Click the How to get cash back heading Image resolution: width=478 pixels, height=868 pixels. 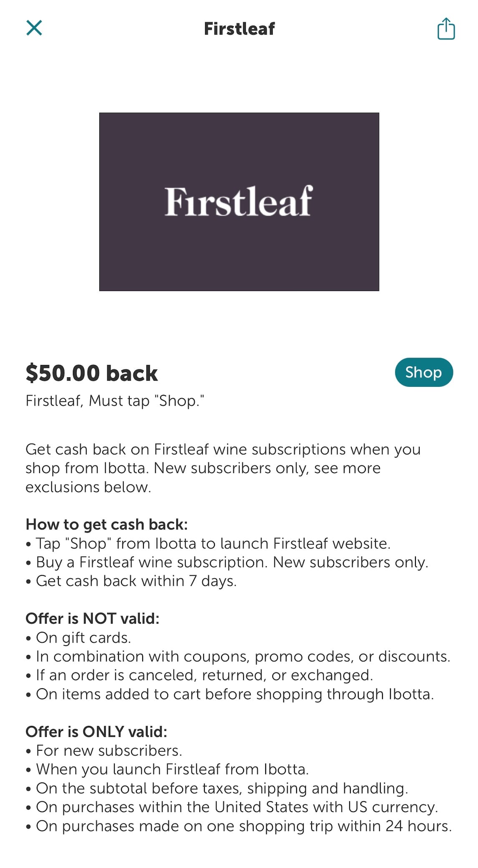107,524
